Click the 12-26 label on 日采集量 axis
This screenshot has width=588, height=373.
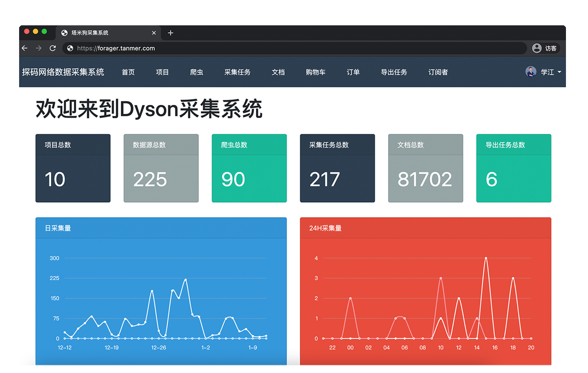tap(159, 347)
